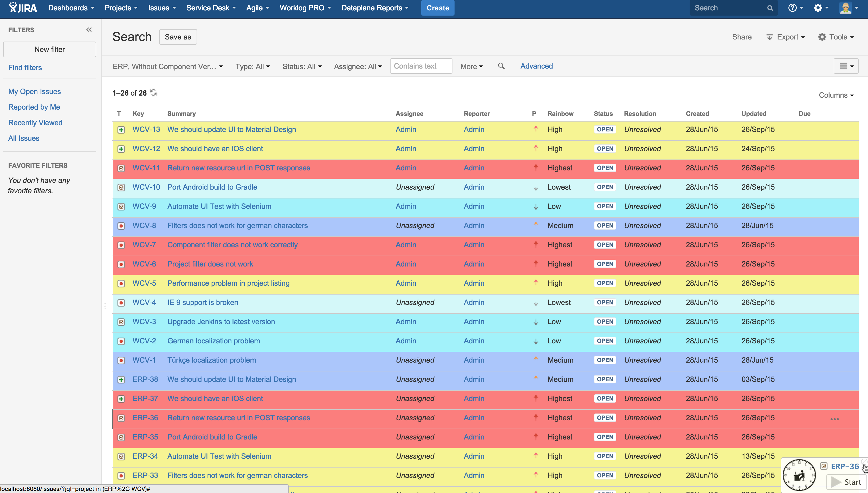The height and width of the screenshot is (493, 868).
Task: Switch to Advanced search mode
Action: pos(536,66)
